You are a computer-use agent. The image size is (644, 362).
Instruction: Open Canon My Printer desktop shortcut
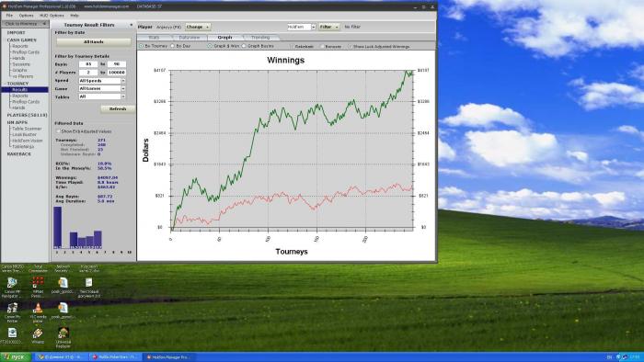pos(12,308)
